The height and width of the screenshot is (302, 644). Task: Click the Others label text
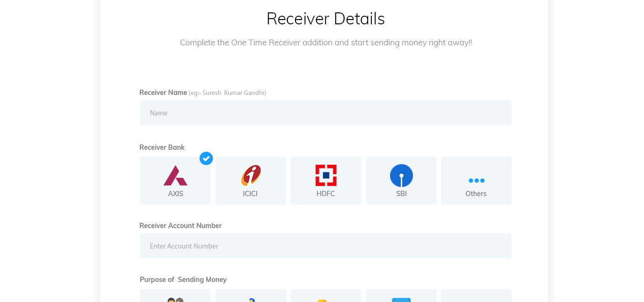click(x=476, y=194)
